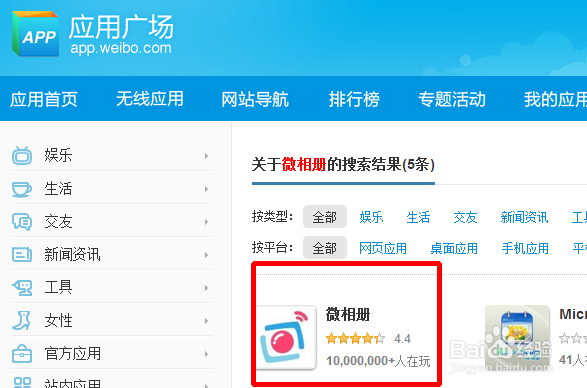Screen dimensions: 587x388
Task: Select the 官方应用 sidebar category label
Action: pyautogui.click(x=72, y=354)
